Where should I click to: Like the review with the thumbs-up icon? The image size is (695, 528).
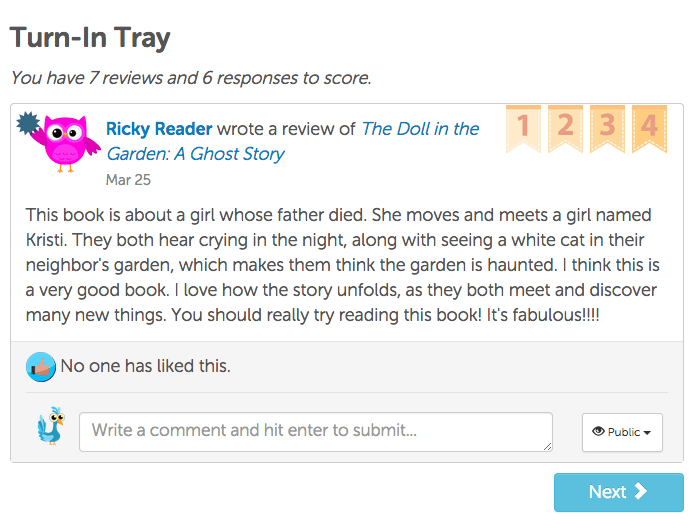(x=41, y=367)
